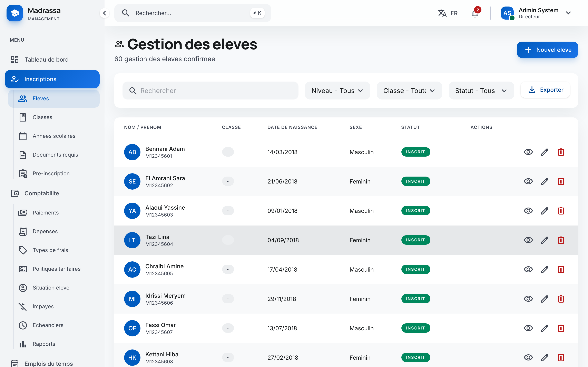This screenshot has width=588, height=367.
Task: Click the Nouvel eleve button
Action: click(x=547, y=50)
